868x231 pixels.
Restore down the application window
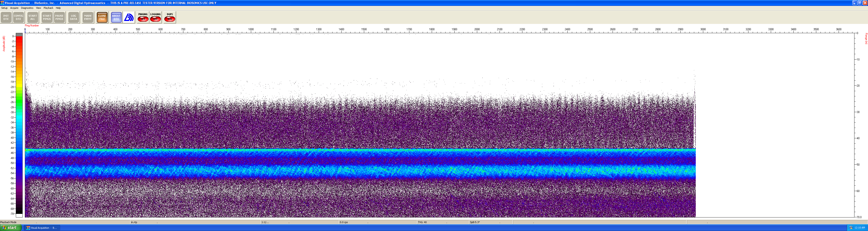click(860, 3)
